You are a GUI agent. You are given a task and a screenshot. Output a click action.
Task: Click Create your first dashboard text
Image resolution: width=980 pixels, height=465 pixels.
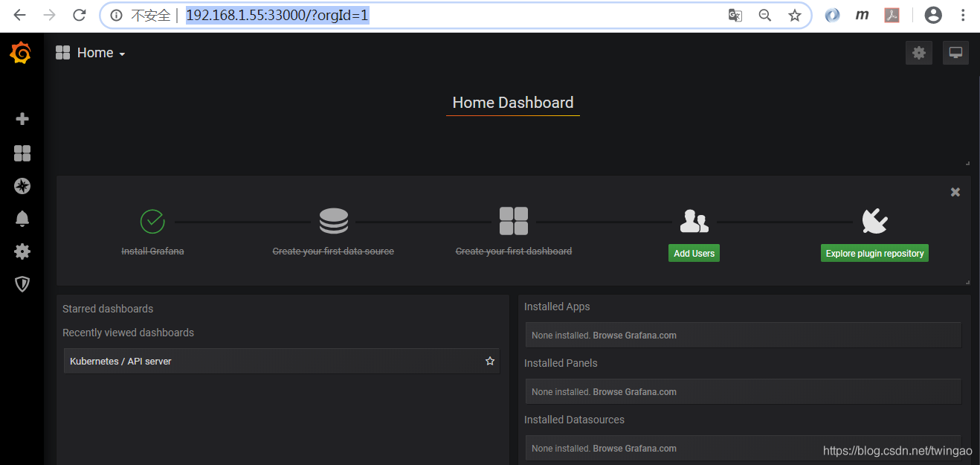click(x=514, y=251)
